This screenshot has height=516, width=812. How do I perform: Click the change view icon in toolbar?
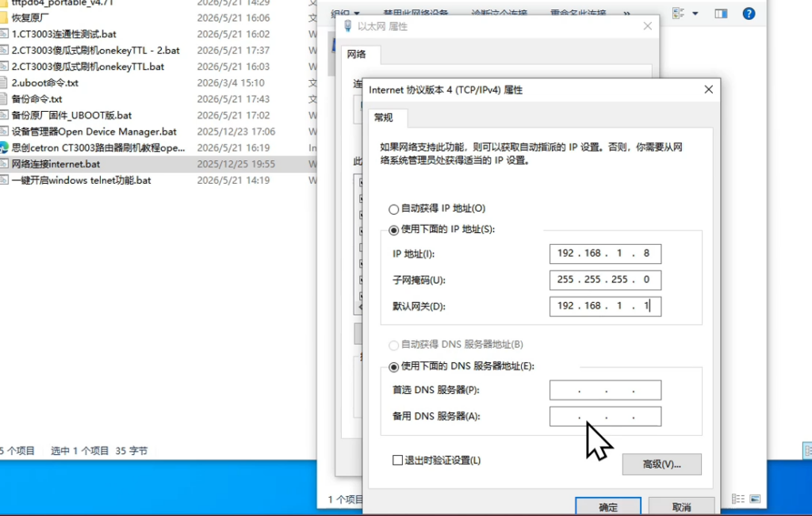point(679,13)
